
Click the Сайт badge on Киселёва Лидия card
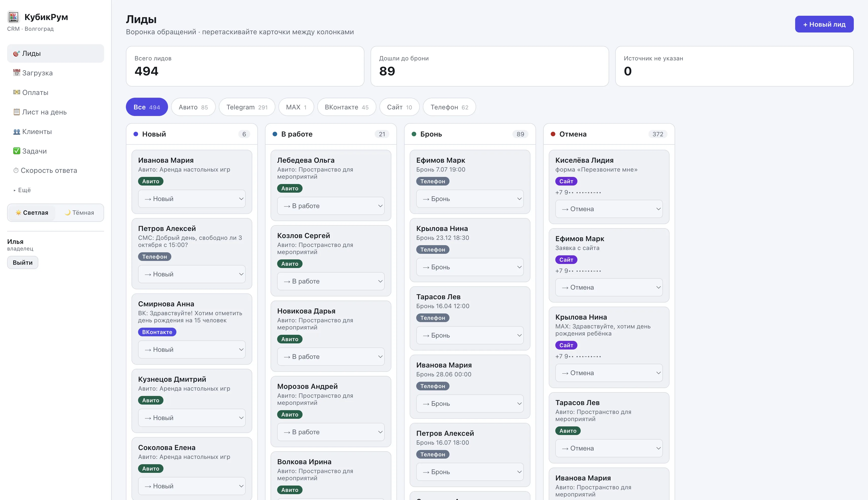tap(566, 181)
